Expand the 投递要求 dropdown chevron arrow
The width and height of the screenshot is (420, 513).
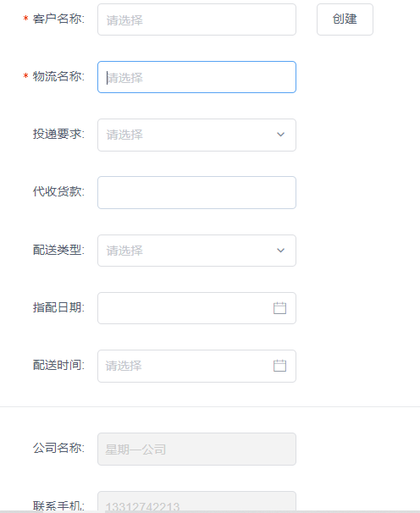tap(280, 135)
